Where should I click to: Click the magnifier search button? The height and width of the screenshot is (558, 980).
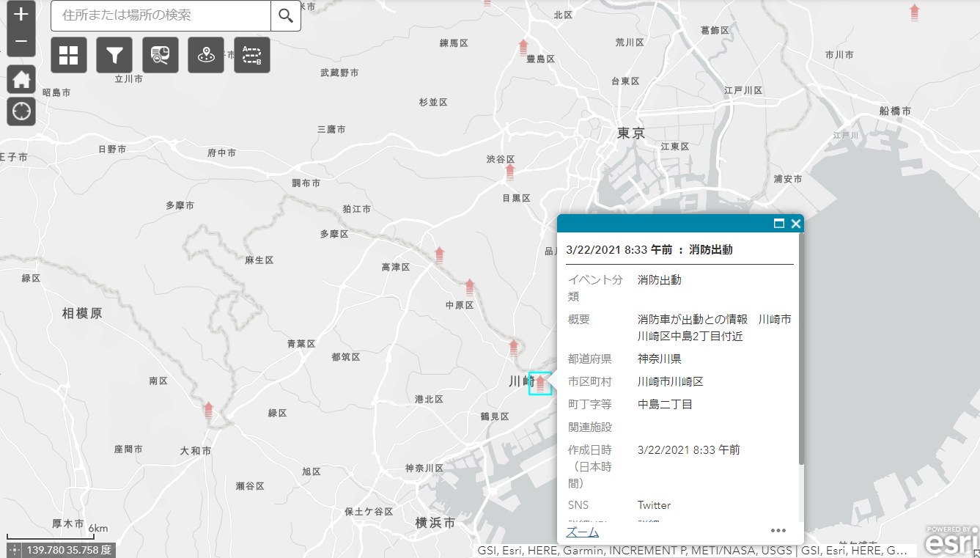pos(286,15)
